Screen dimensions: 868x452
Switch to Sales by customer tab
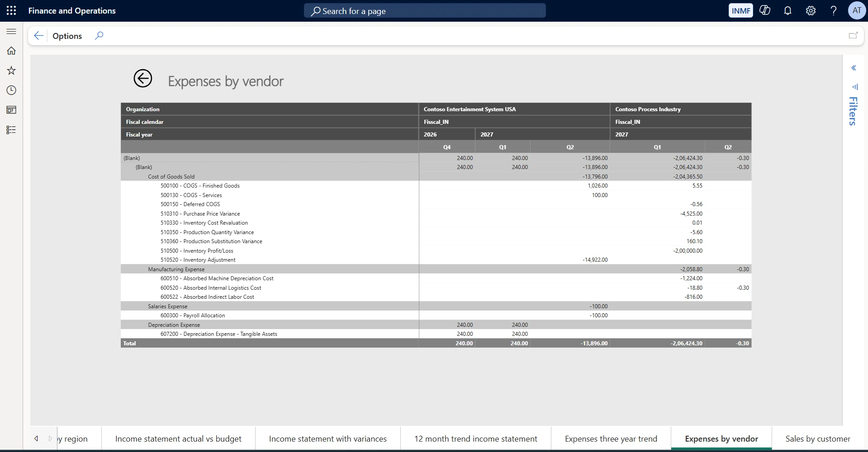[x=817, y=438]
